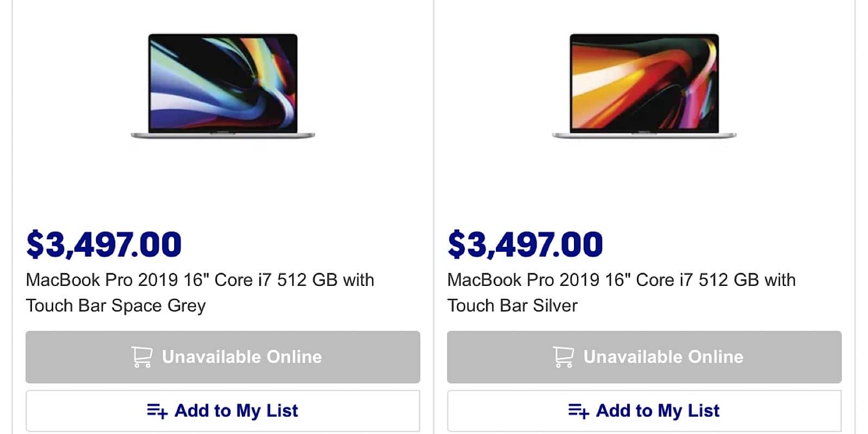Click Unavailable Online for the Silver MacBook
868x434 pixels.
coord(644,357)
